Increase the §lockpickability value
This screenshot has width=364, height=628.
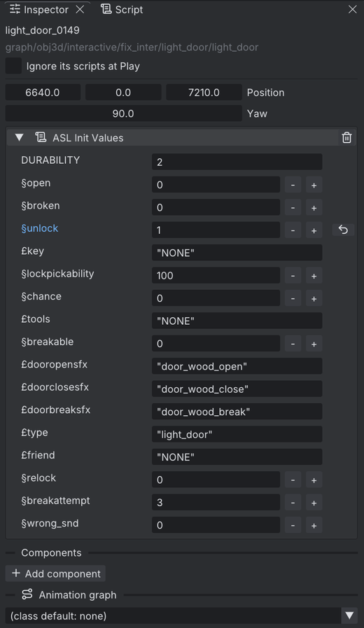coord(314,276)
